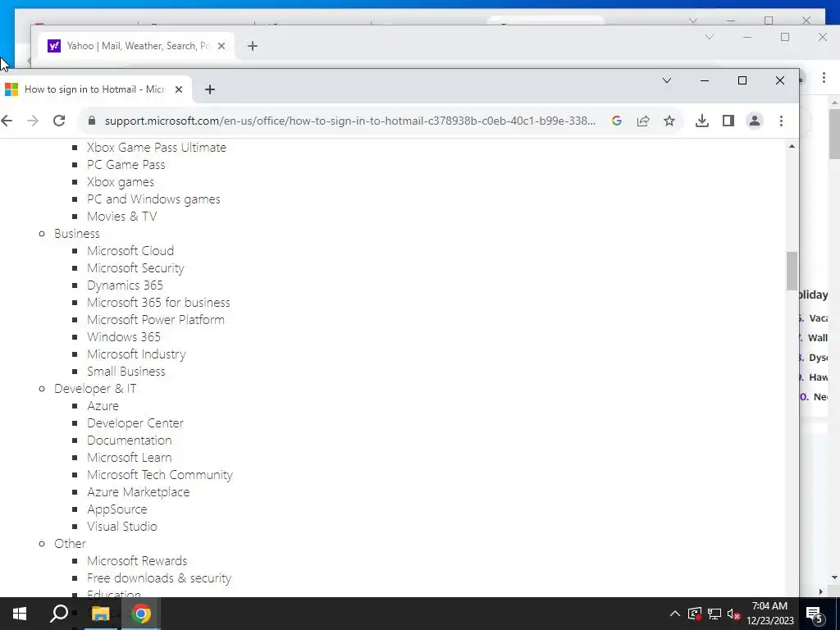Click the address bar URL field

pos(349,121)
